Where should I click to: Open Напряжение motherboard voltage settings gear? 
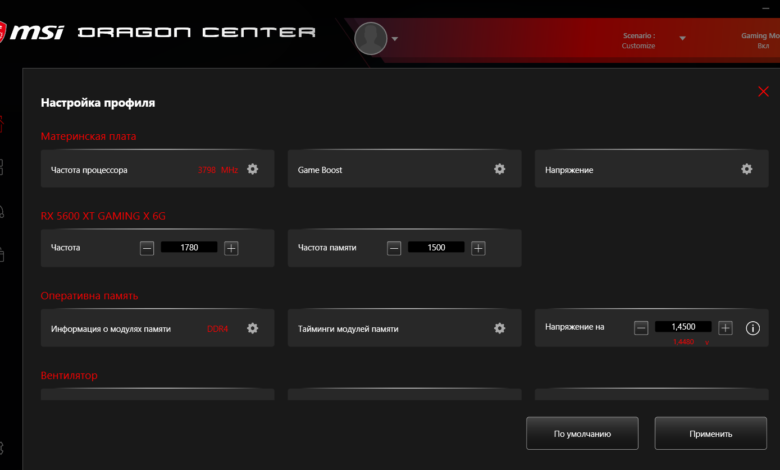coord(747,169)
